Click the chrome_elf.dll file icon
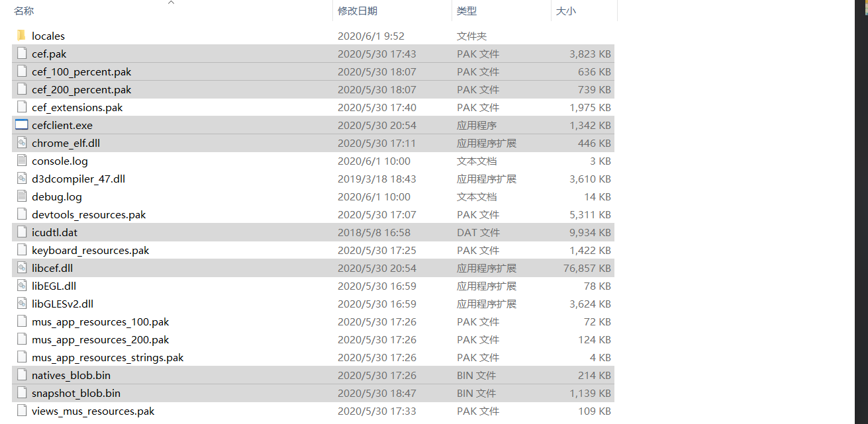This screenshot has width=868, height=424. [21, 143]
